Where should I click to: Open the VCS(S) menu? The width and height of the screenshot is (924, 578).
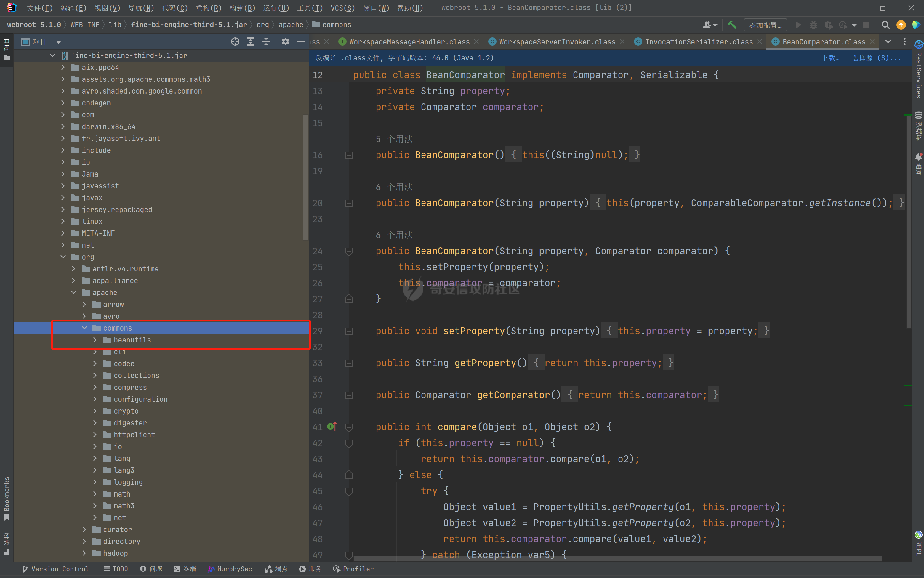tap(342, 8)
